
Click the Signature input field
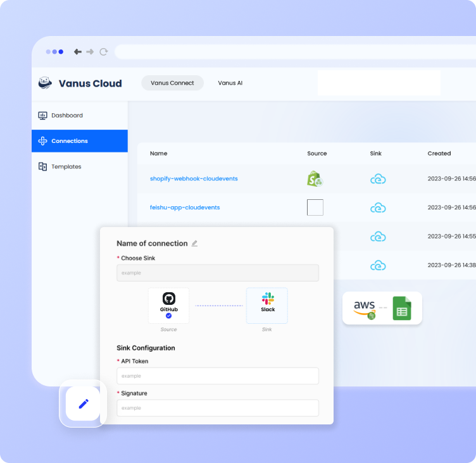218,408
